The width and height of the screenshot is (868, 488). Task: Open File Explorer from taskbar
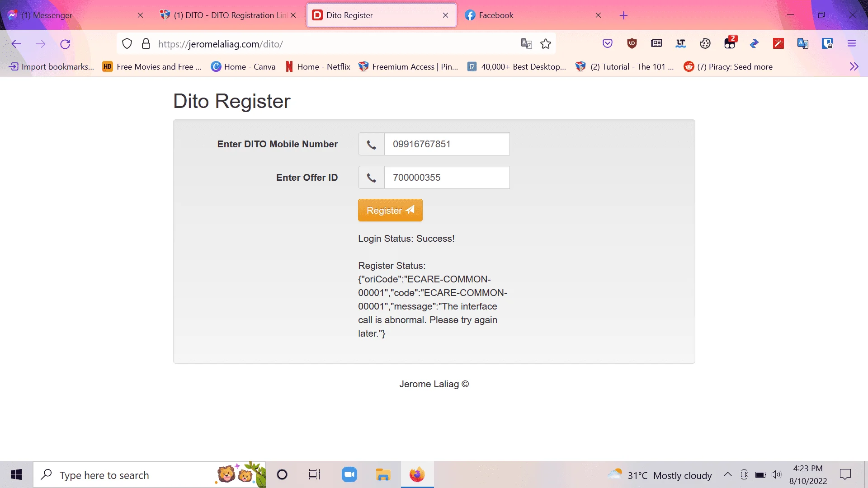pos(383,475)
